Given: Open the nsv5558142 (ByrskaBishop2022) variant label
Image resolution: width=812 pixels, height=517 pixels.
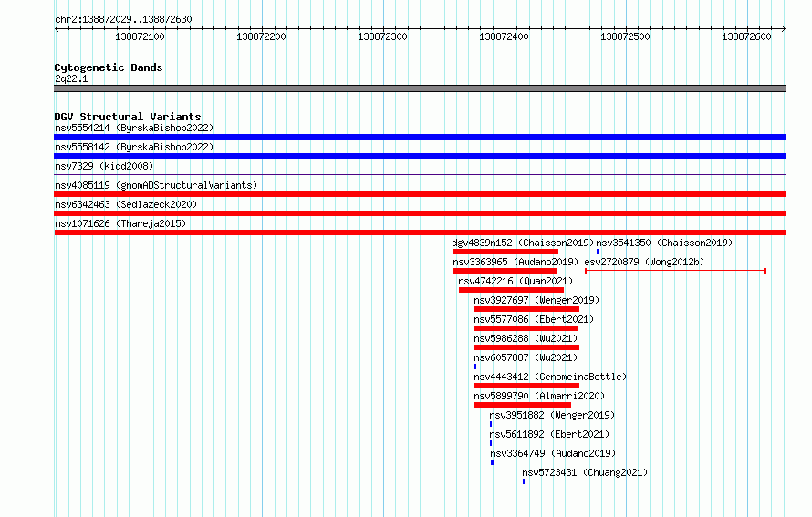Looking at the screenshot, I should [134, 147].
